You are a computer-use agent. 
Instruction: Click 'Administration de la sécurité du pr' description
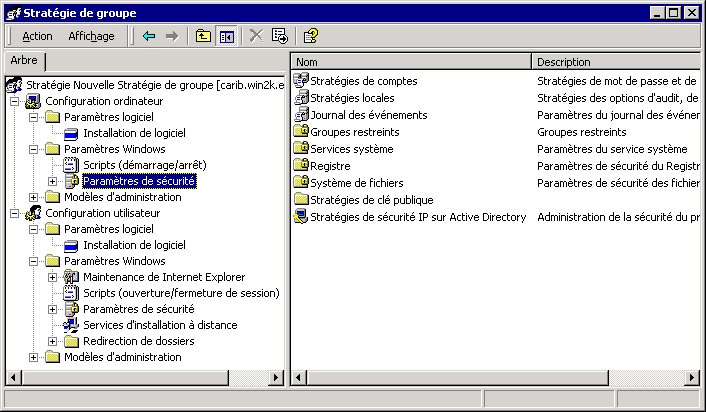(x=618, y=217)
